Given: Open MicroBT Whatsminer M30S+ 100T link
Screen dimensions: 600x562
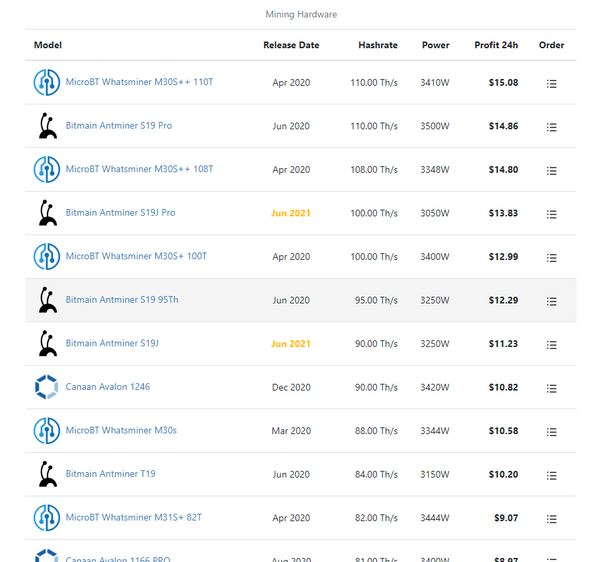Looking at the screenshot, I should pos(136,256).
